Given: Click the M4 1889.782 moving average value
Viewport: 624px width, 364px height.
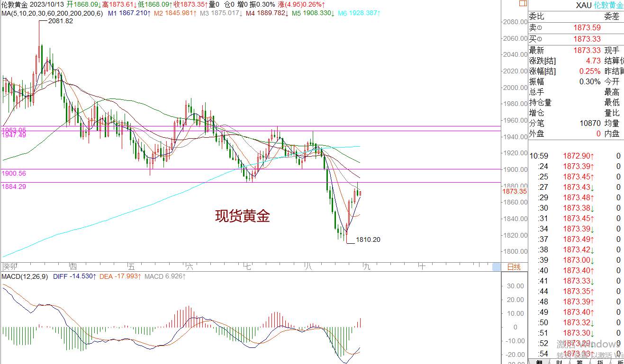Looking at the screenshot, I should tap(267, 13).
